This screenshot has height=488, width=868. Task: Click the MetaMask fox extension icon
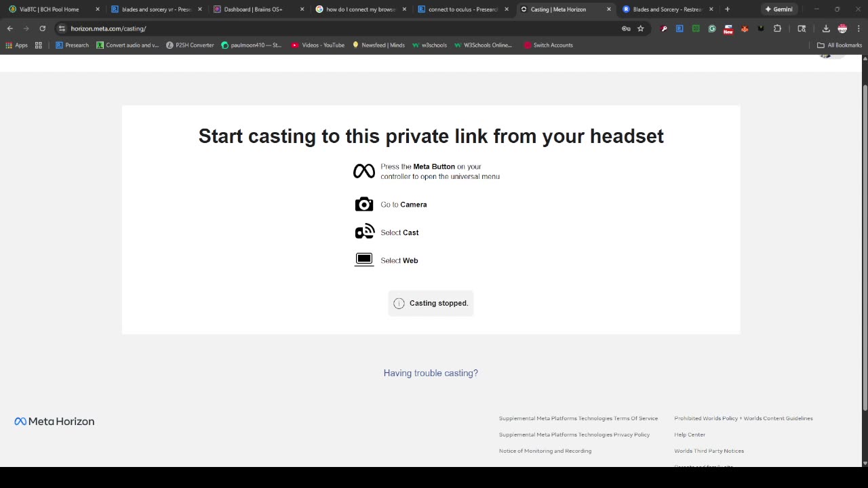point(745,28)
